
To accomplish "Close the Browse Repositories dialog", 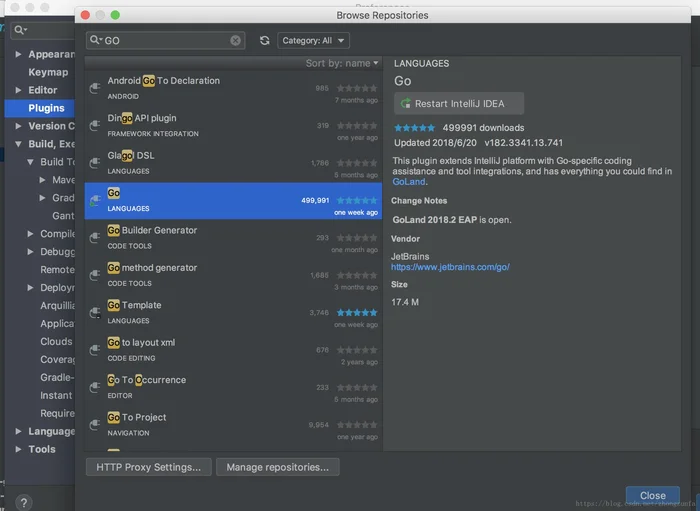I will 653,495.
